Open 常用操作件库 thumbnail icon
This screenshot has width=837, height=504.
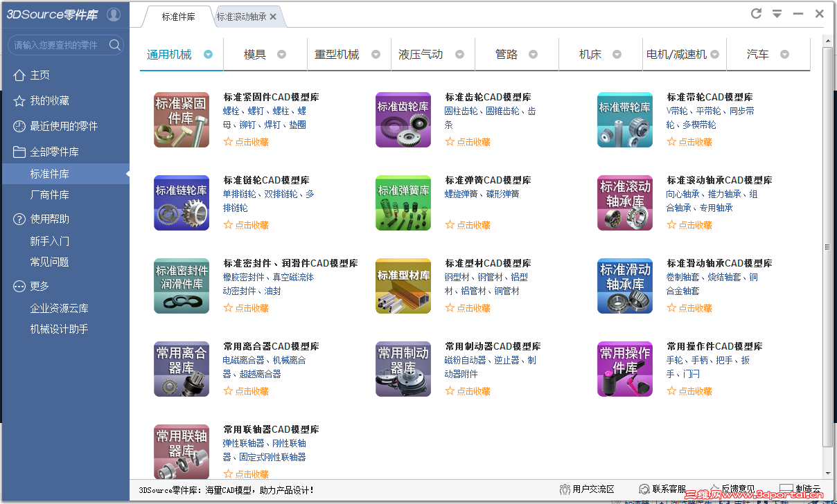(x=625, y=369)
